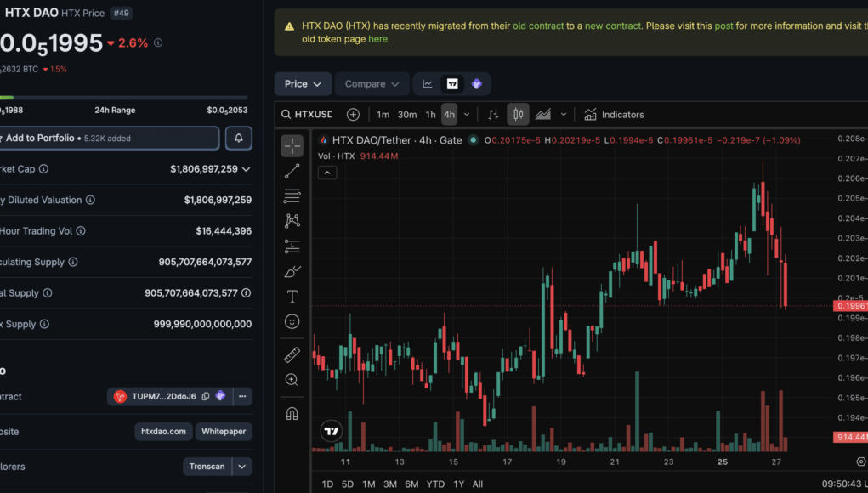Expand the Price dropdown
This screenshot has height=493, width=868.
(303, 83)
